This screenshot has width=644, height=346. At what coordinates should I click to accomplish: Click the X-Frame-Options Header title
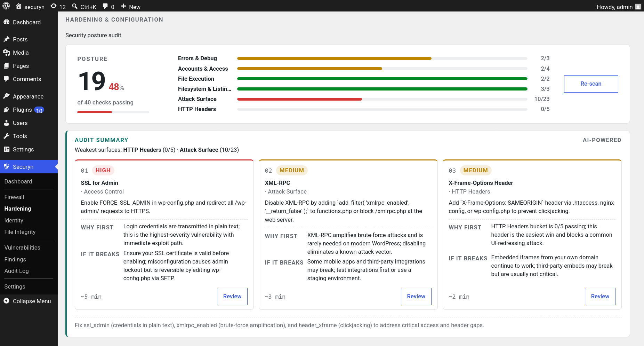coord(481,183)
